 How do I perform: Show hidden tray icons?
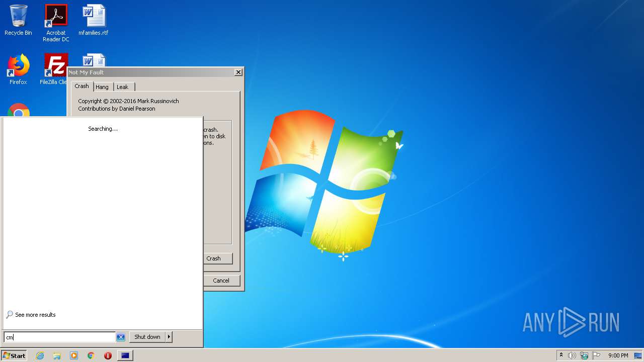pos(561,355)
